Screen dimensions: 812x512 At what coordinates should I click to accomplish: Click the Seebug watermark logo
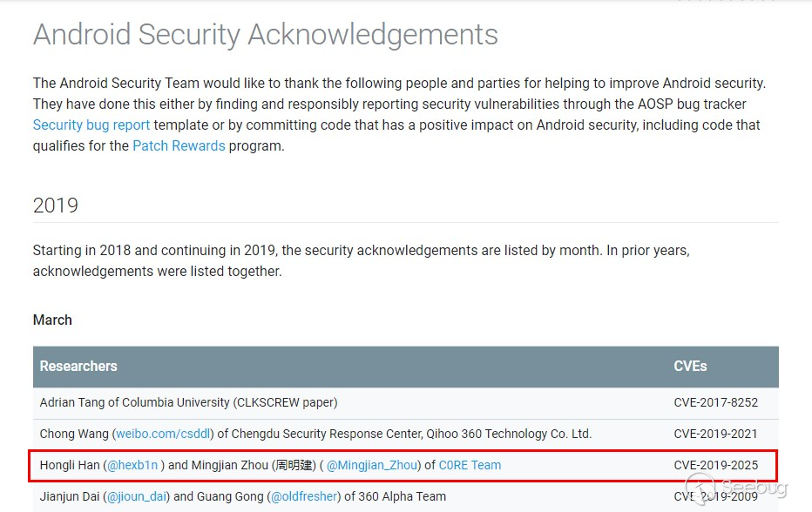[x=738, y=489]
